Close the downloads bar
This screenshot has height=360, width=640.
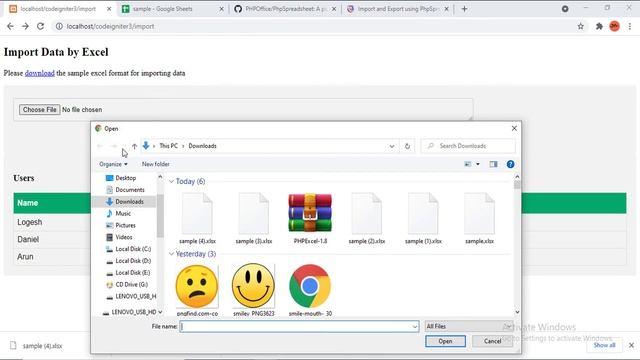click(x=631, y=345)
